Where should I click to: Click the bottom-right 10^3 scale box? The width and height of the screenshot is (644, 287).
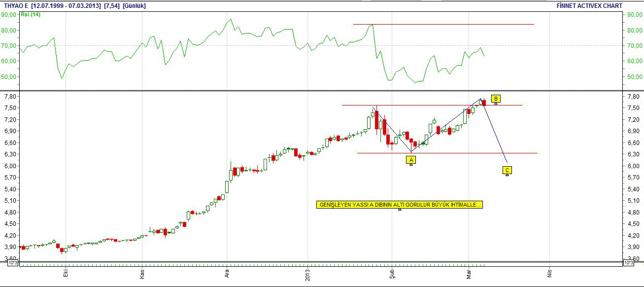(x=628, y=263)
